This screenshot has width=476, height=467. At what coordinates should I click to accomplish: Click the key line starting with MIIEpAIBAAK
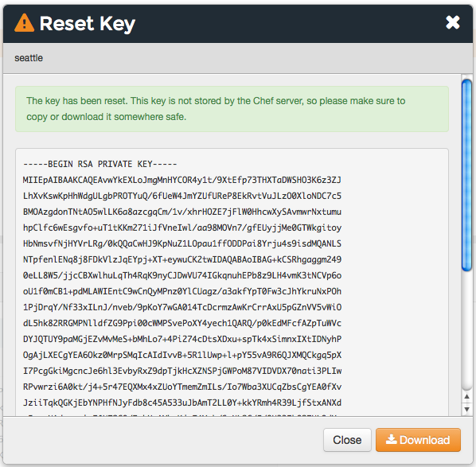click(x=182, y=180)
